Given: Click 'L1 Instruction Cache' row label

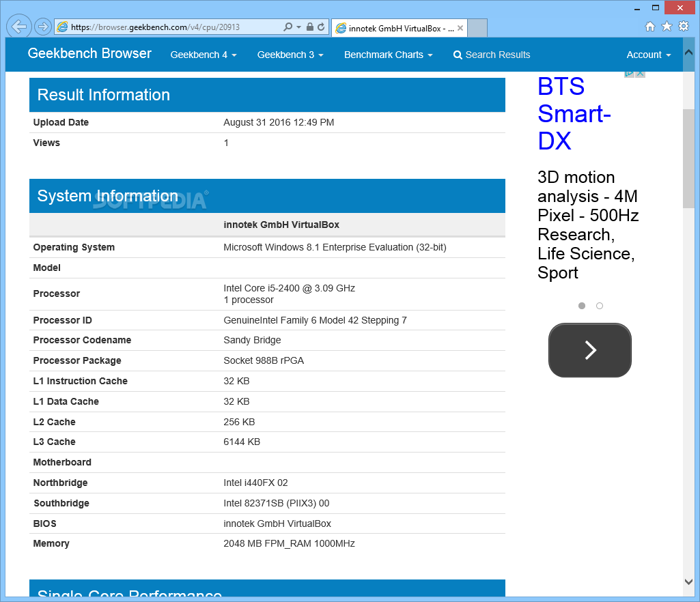Looking at the screenshot, I should click(81, 381).
